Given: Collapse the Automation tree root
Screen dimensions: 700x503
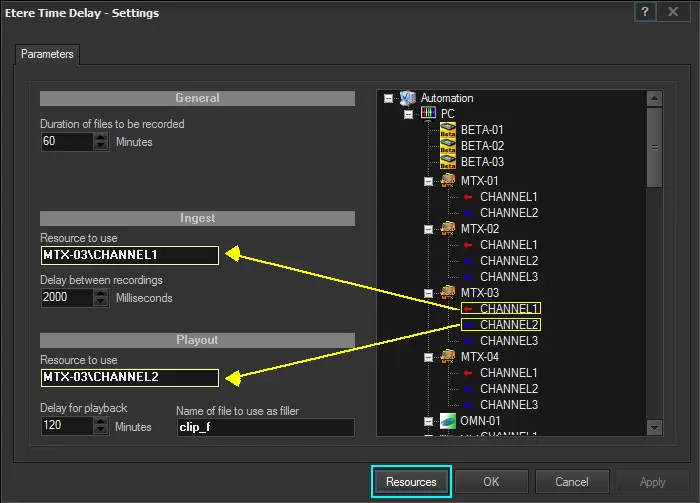Looking at the screenshot, I should (388, 98).
